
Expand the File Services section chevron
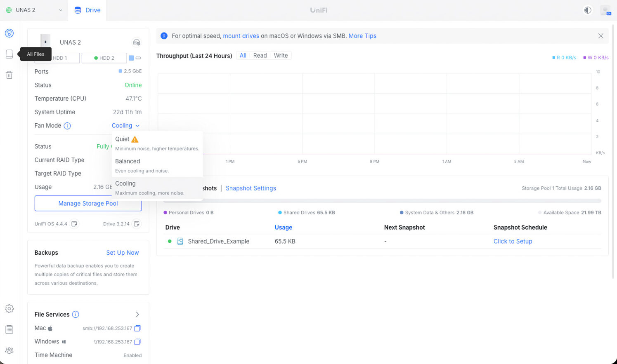[137, 315]
